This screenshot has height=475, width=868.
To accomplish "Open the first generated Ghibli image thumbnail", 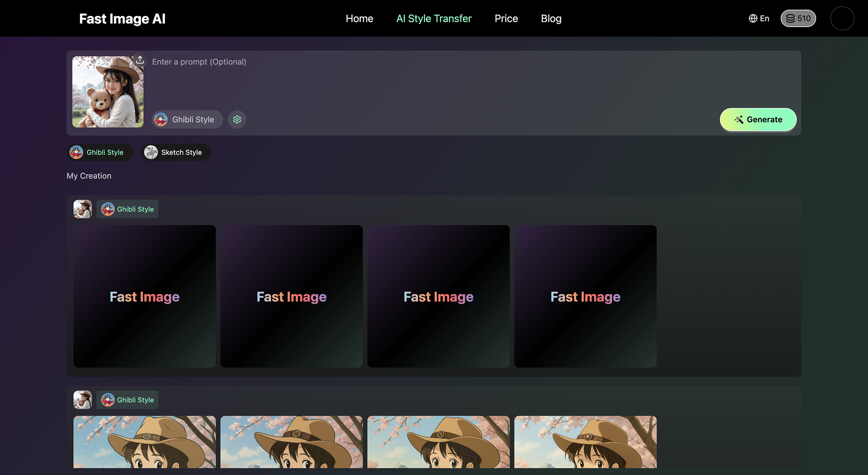I will tap(145, 442).
